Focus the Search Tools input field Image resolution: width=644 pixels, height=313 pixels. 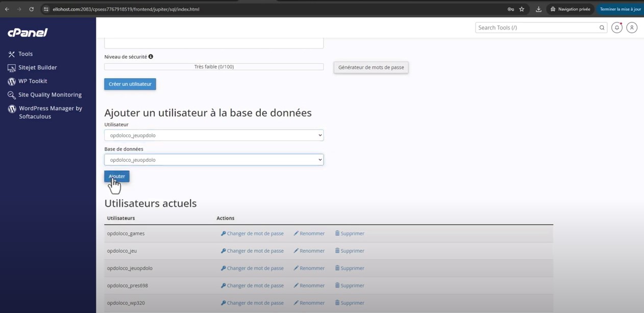coord(536,28)
